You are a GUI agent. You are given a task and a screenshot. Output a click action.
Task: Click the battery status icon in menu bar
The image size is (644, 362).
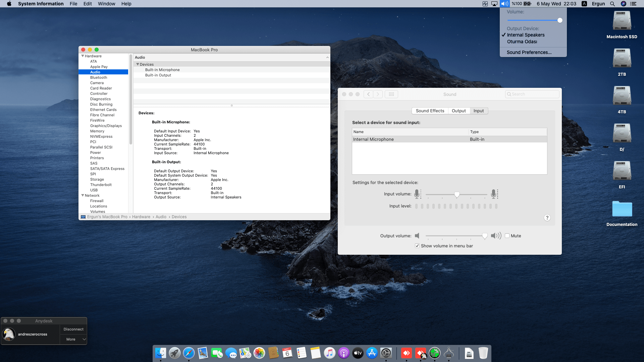[x=527, y=4]
